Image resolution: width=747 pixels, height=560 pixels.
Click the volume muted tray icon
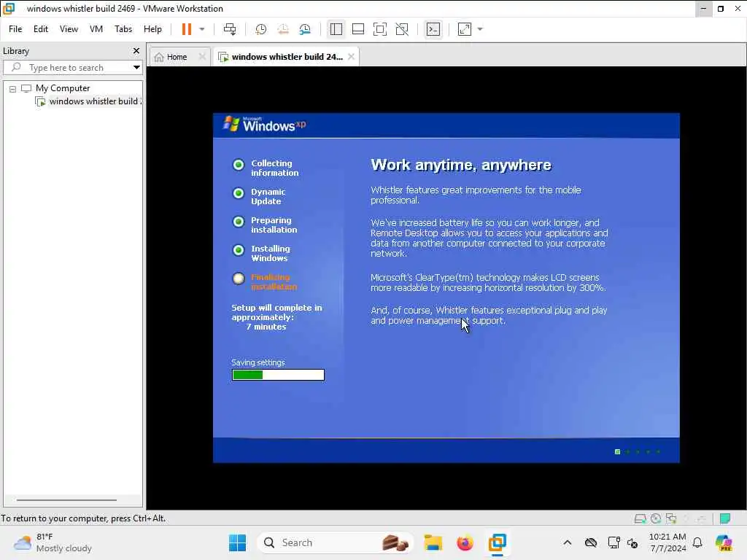[632, 542]
